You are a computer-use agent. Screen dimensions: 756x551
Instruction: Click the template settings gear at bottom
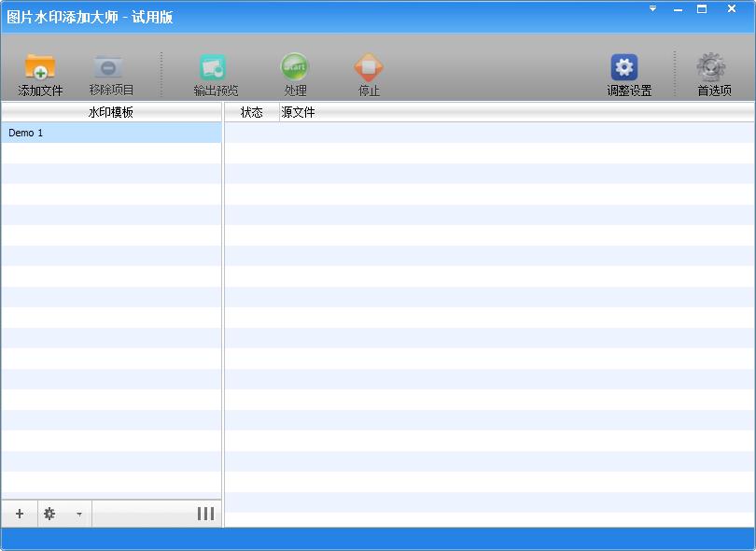coord(49,514)
